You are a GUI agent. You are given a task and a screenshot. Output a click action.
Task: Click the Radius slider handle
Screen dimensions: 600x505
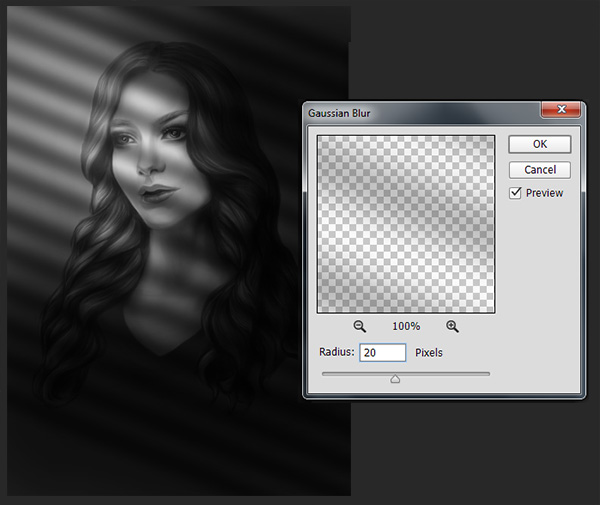395,379
